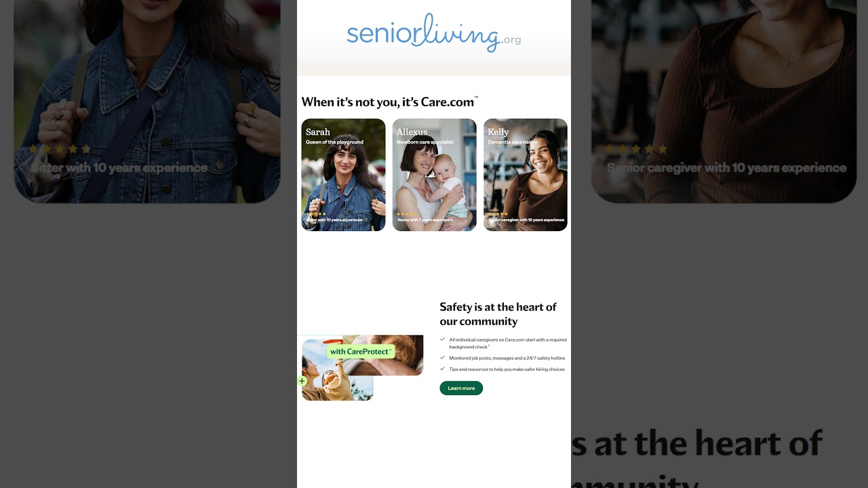Click the seniorliving.org logo

(434, 33)
